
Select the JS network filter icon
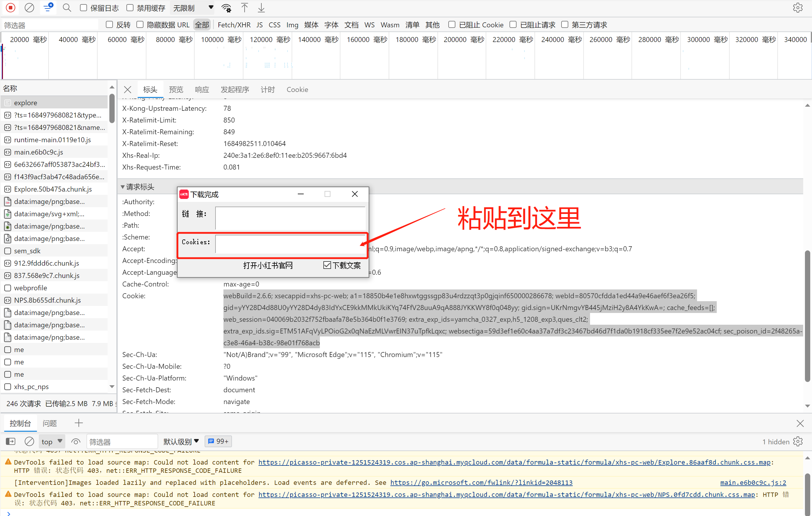coord(259,25)
